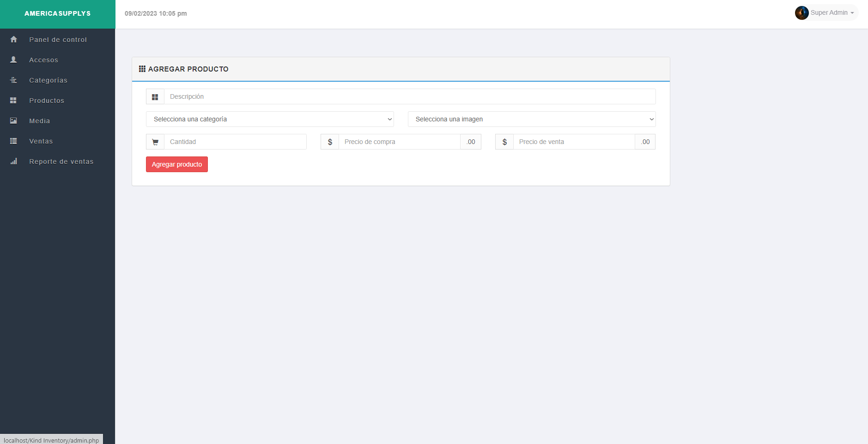
Task: Click the tree icon beside Categorías
Action: [13, 80]
